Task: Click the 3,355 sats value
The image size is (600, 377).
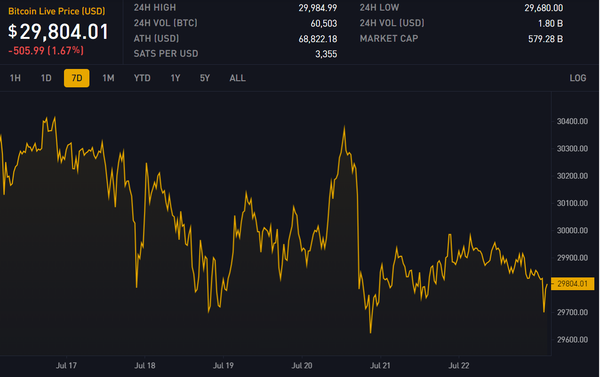Action: (326, 54)
